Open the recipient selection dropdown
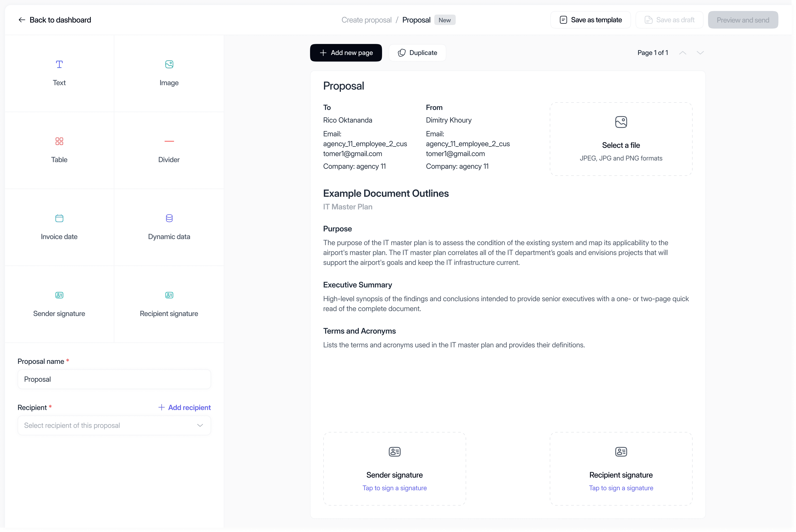Viewport: 796px width, 532px height. tap(114, 425)
